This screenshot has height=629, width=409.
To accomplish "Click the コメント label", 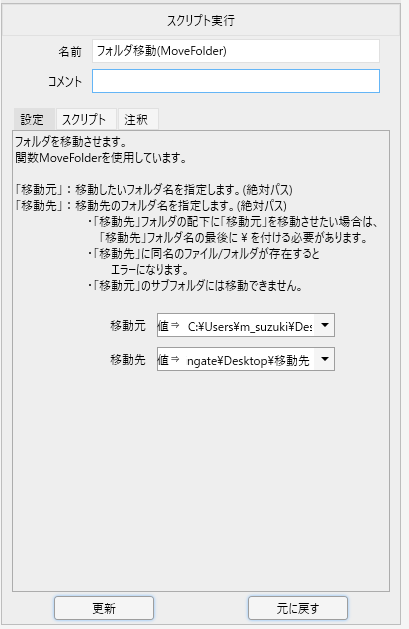I will pyautogui.click(x=65, y=81).
